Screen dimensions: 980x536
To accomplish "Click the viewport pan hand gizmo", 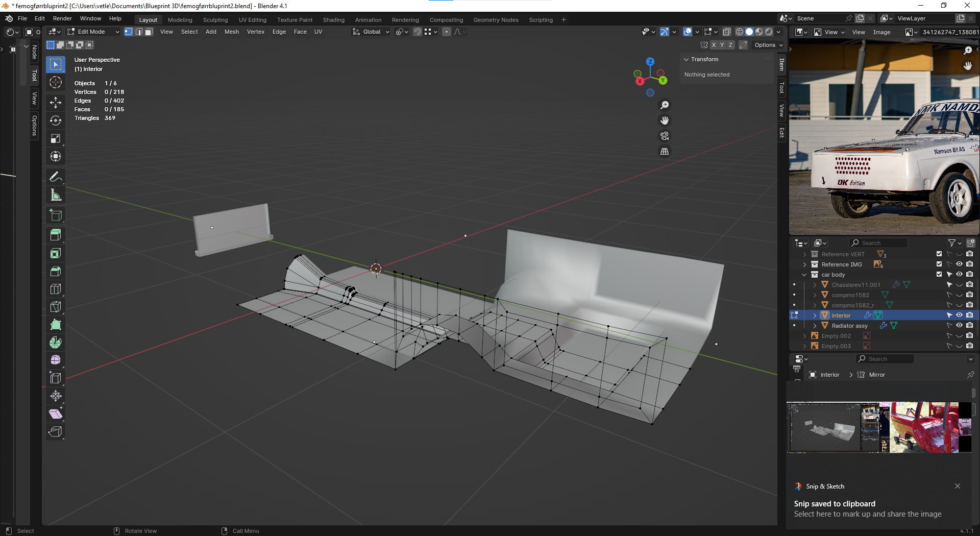I will 665,120.
